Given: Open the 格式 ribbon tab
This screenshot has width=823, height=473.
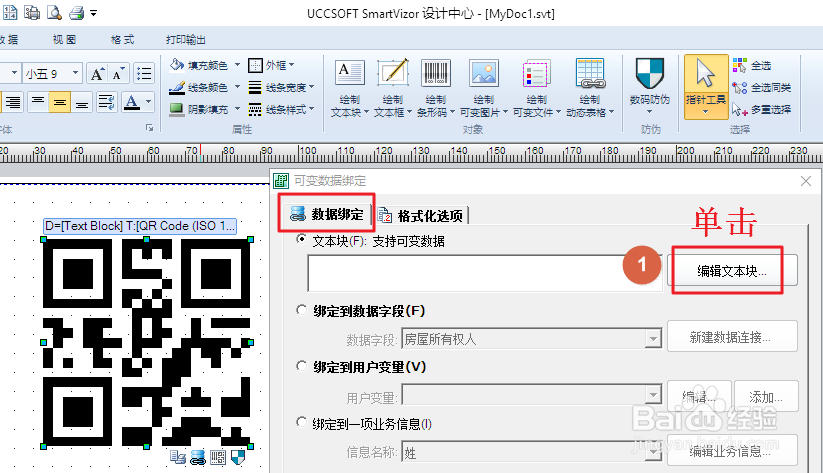Looking at the screenshot, I should [x=122, y=39].
